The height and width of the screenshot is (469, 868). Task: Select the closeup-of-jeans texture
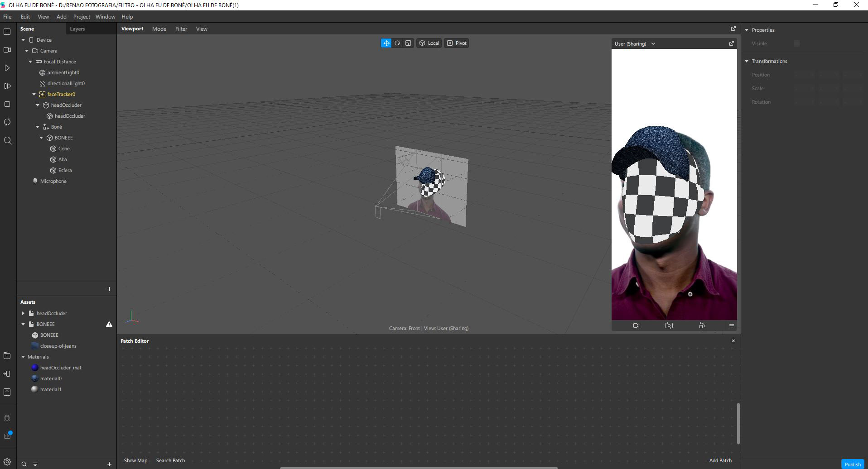coord(58,346)
